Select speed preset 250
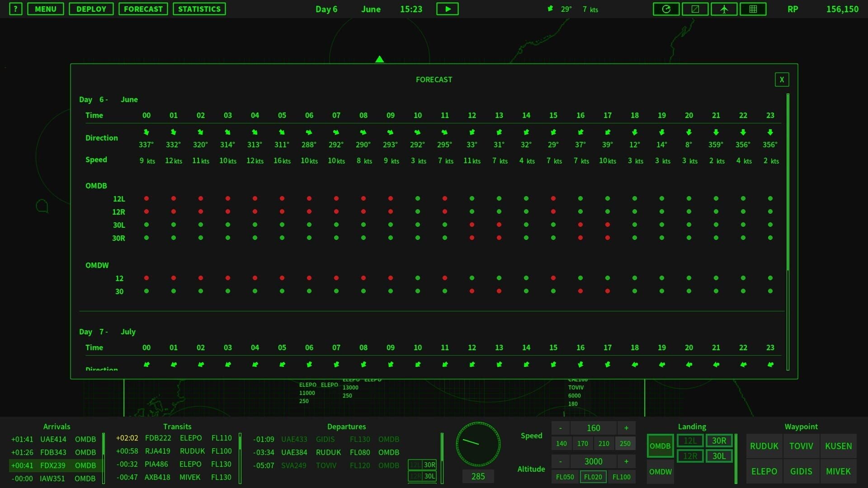The height and width of the screenshot is (488, 868). pos(625,444)
